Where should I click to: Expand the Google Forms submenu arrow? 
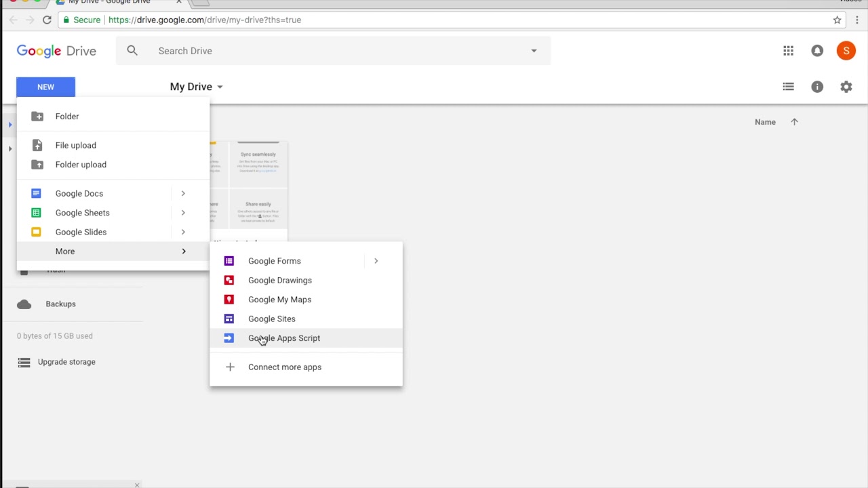coord(376,261)
